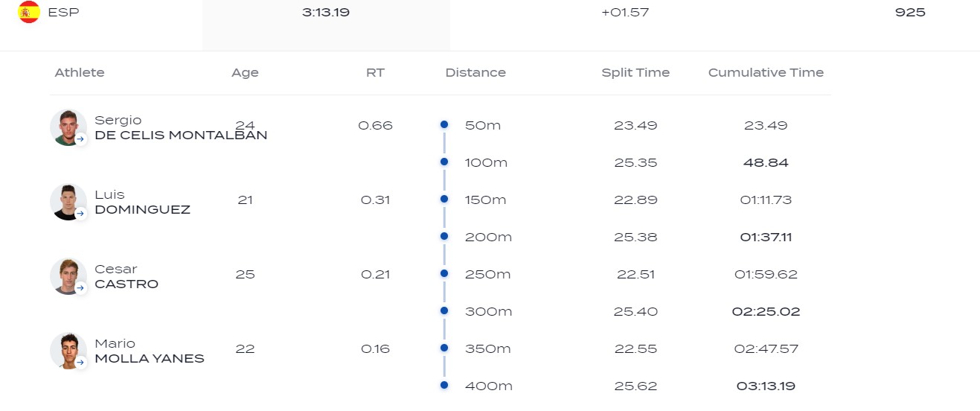Click arrow badge on Mario's avatar
The image size is (980, 411).
[x=80, y=362]
